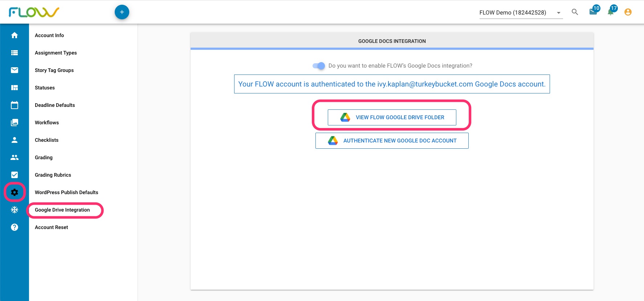Viewport: 644px width, 301px height.
Task: Select Google Drive Integration menu item
Action: point(62,210)
